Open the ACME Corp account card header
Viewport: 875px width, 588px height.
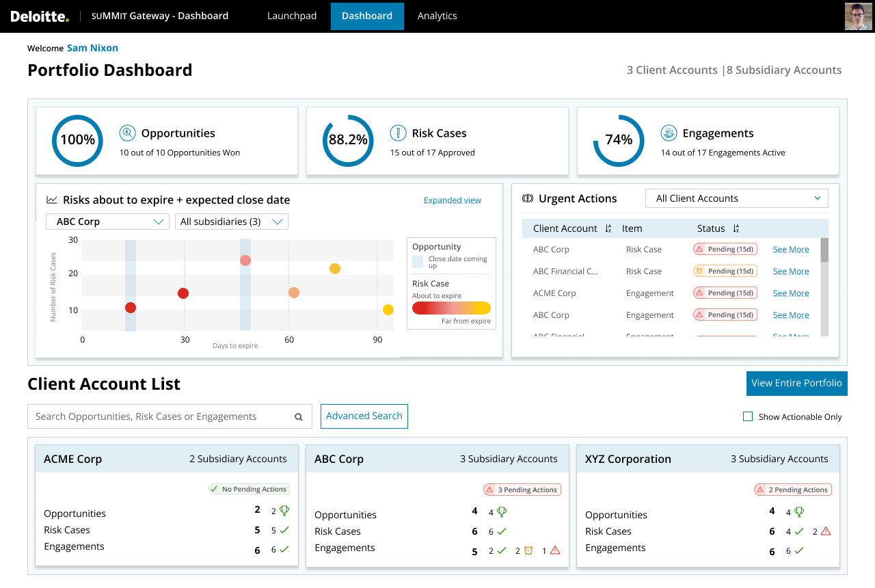tap(167, 459)
